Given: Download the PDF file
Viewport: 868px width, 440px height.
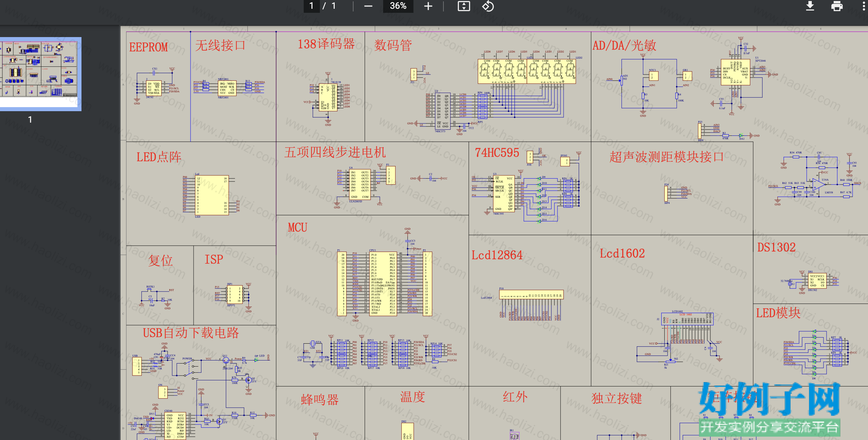Looking at the screenshot, I should pyautogui.click(x=810, y=6).
